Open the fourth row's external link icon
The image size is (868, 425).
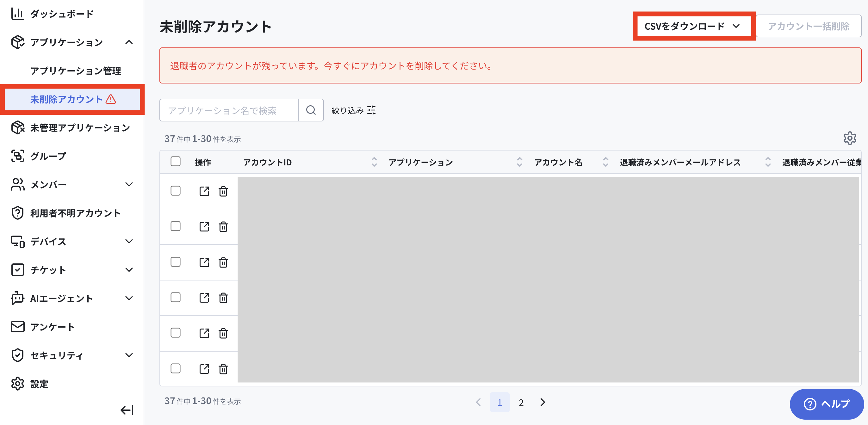point(204,298)
